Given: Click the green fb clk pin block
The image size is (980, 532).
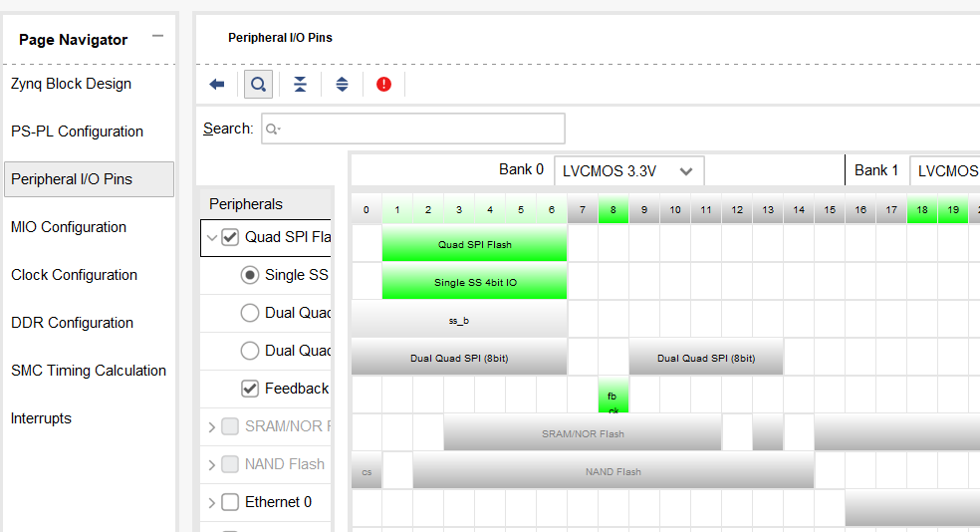Looking at the screenshot, I should (x=613, y=396).
